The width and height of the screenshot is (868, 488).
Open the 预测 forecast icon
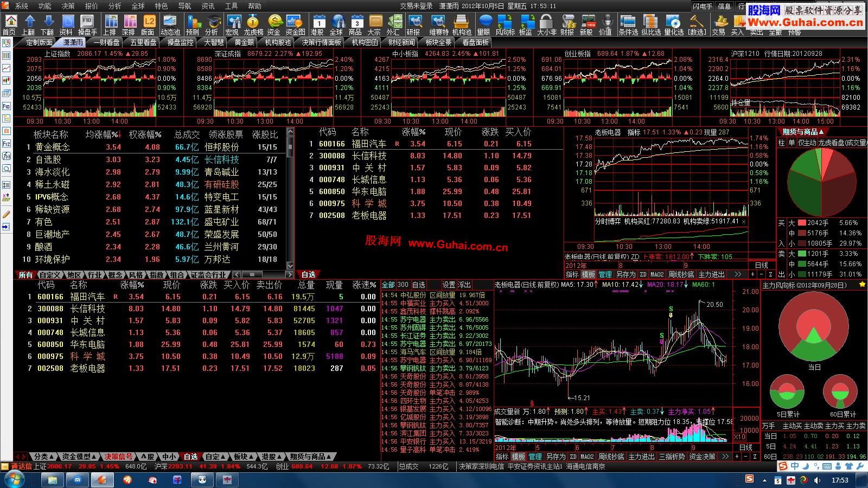pos(193,25)
